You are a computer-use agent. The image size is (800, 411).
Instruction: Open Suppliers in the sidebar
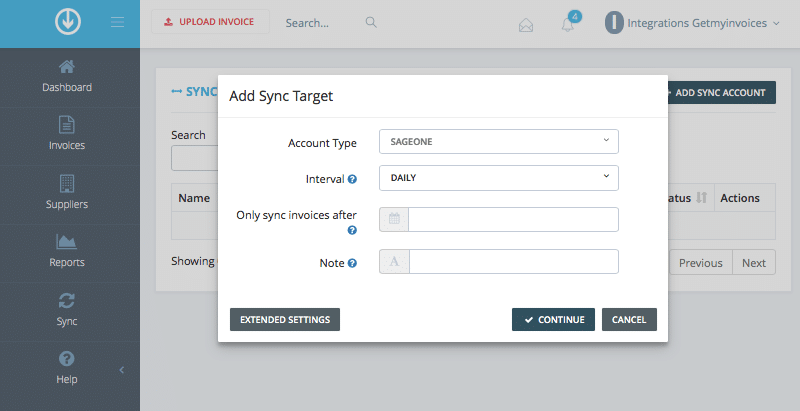(67, 194)
